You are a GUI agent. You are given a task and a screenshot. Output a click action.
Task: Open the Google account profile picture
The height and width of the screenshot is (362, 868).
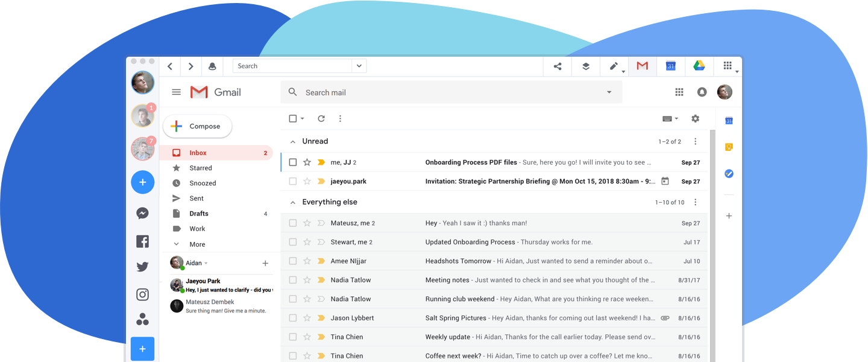pos(725,92)
